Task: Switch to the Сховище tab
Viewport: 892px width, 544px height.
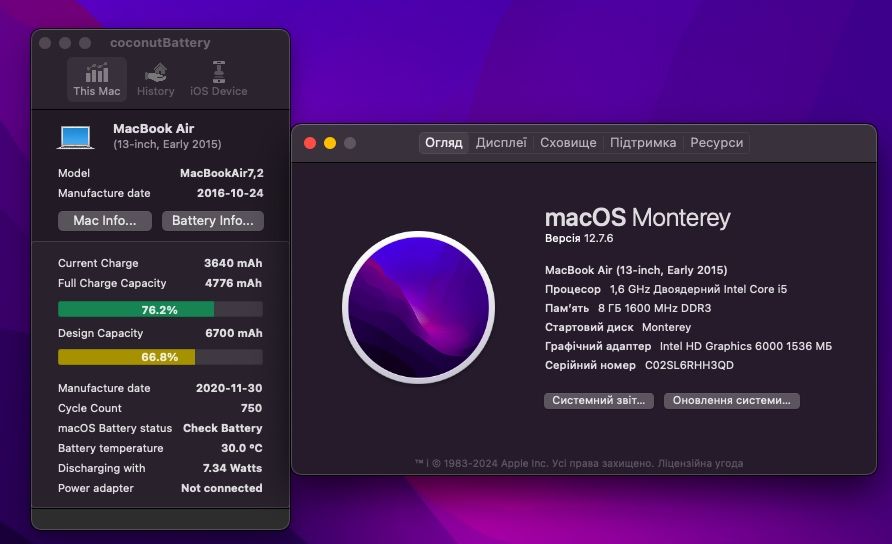Action: pyautogui.click(x=568, y=143)
